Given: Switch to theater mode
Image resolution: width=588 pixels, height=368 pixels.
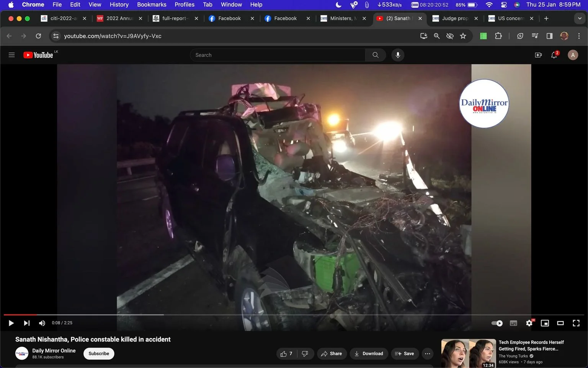Looking at the screenshot, I should point(560,323).
